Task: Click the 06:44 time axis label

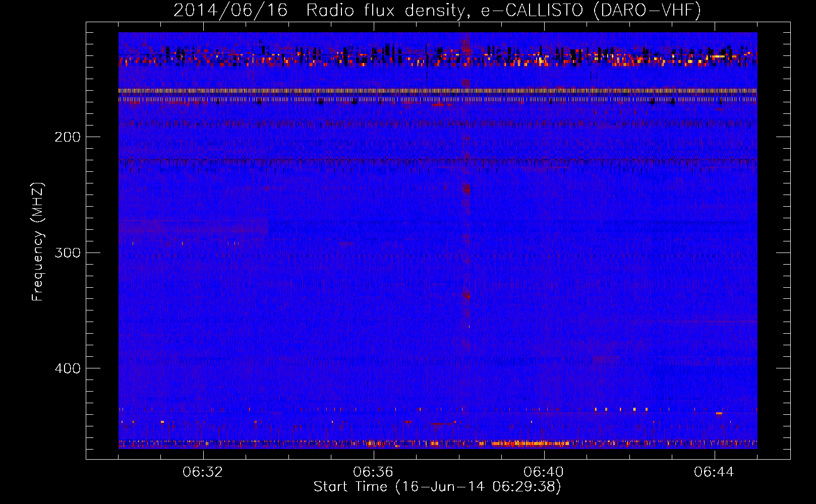Action: 714,472
